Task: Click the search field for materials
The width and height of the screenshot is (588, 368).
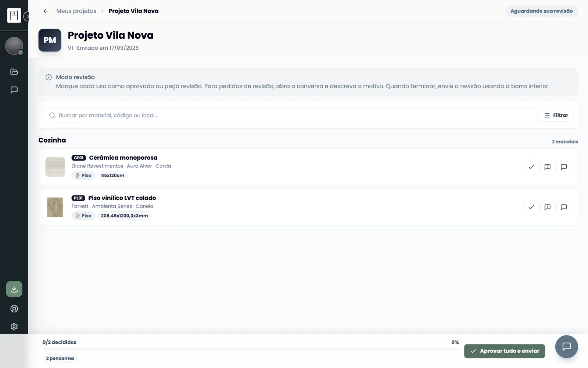Action: click(290, 115)
